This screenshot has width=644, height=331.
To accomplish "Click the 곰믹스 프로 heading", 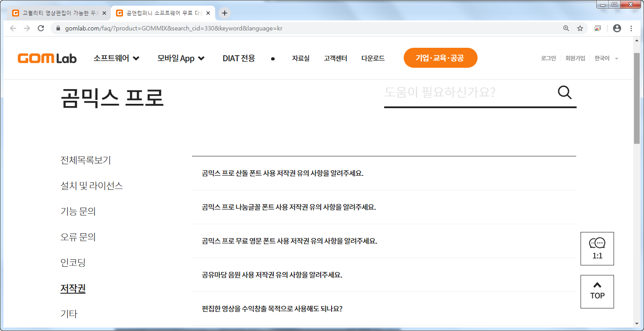I will coord(112,98).
